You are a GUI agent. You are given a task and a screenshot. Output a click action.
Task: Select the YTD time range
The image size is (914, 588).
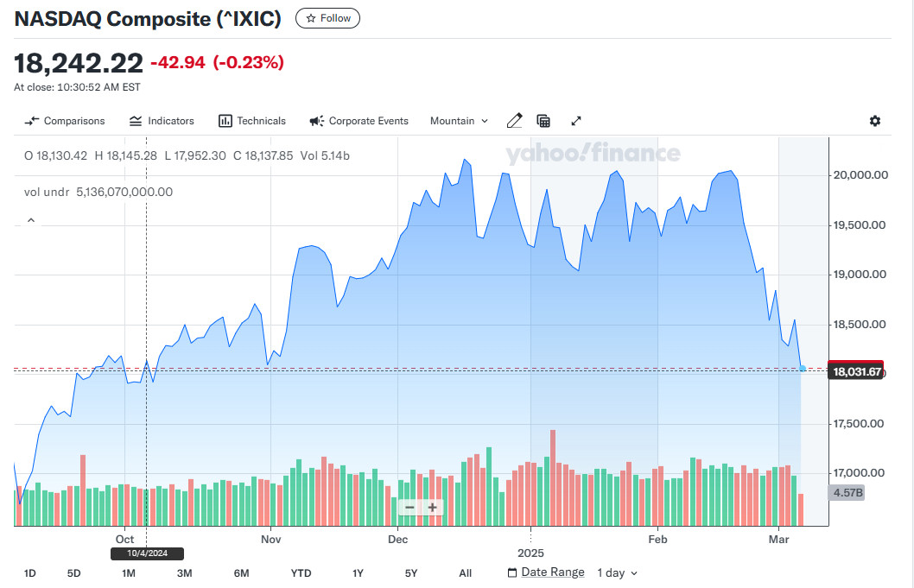(x=301, y=573)
